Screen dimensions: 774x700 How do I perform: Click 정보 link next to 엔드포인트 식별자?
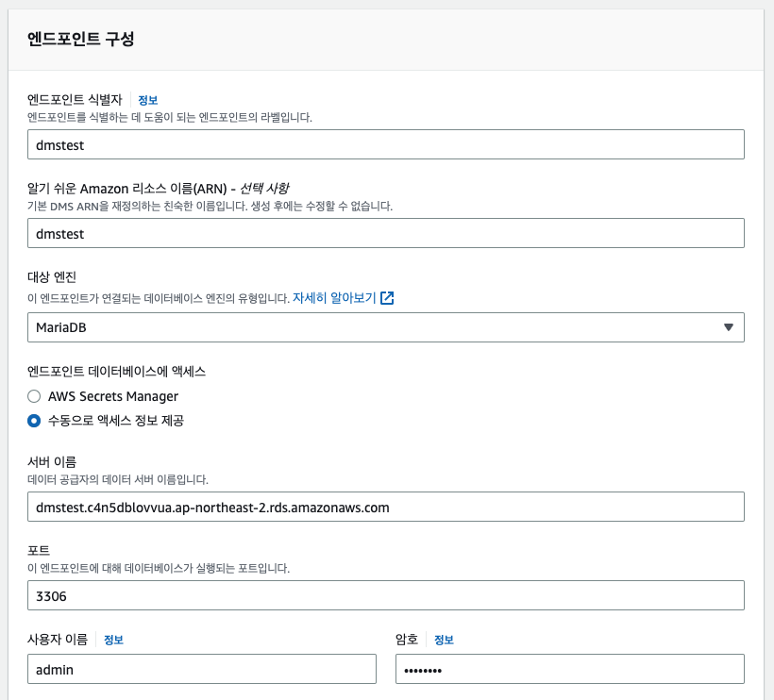147,100
